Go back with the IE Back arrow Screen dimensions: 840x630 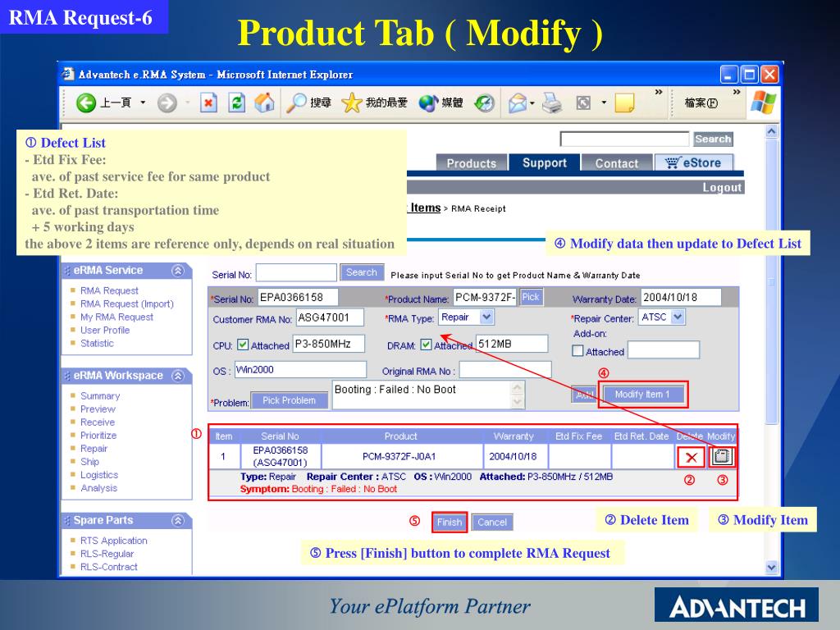tap(86, 103)
